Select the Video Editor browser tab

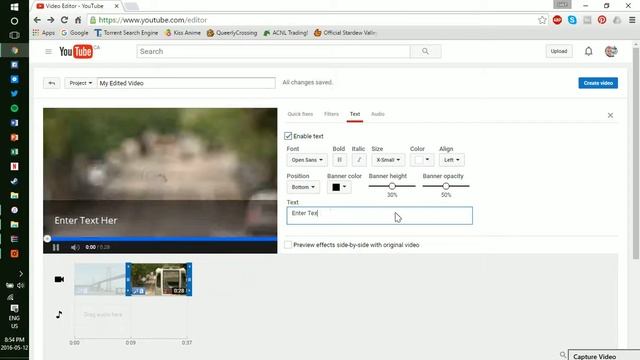tap(77, 6)
